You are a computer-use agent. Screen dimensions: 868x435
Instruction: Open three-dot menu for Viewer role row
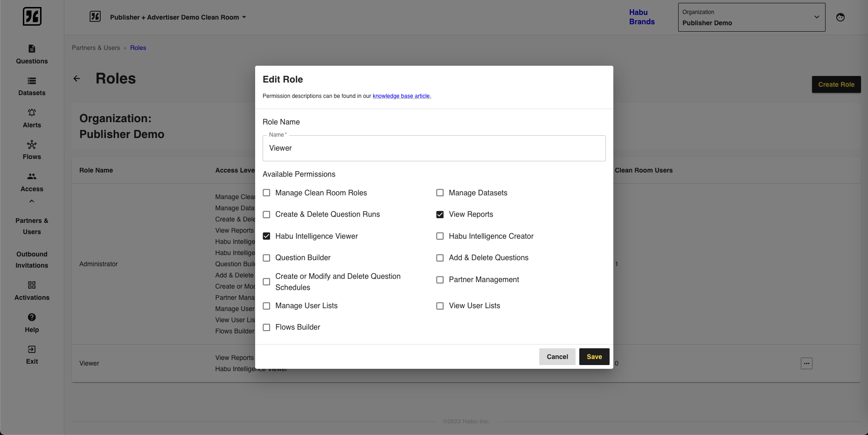806,363
